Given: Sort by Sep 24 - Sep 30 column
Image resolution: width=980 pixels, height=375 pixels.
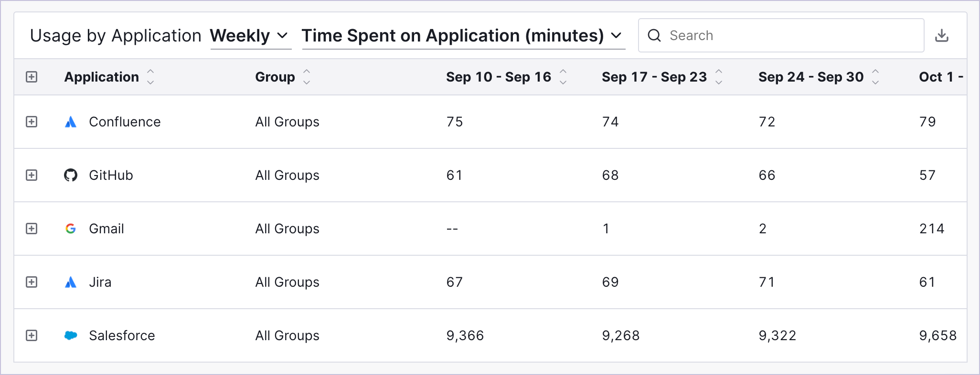Looking at the screenshot, I should [x=875, y=77].
